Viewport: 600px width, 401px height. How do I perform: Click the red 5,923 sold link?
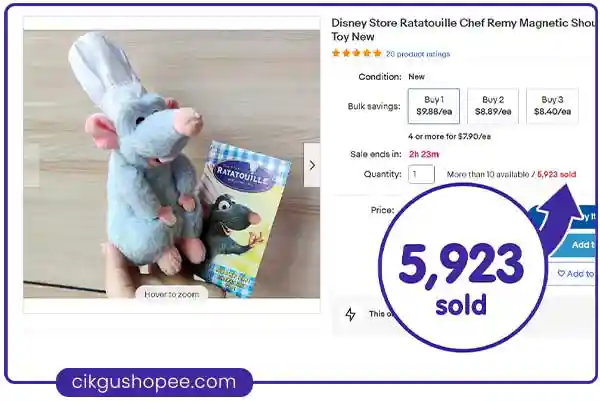pos(556,174)
